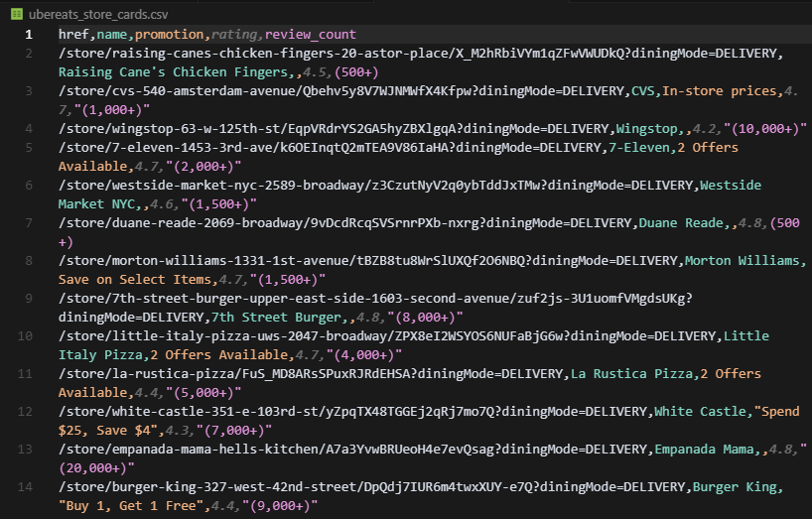Click line number 2 in the gutter
The height and width of the screenshot is (519, 812).
[29, 53]
